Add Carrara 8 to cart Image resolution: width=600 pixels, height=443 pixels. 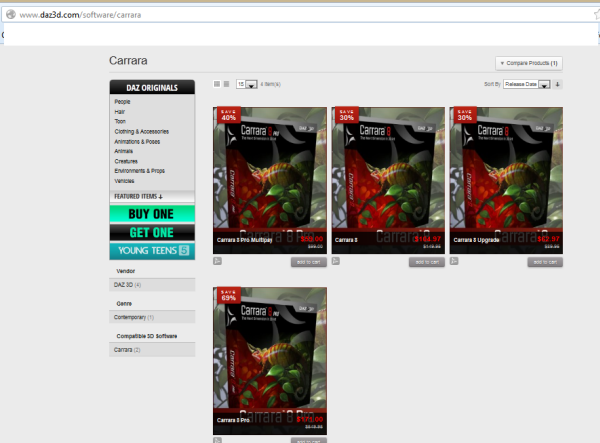coord(427,262)
